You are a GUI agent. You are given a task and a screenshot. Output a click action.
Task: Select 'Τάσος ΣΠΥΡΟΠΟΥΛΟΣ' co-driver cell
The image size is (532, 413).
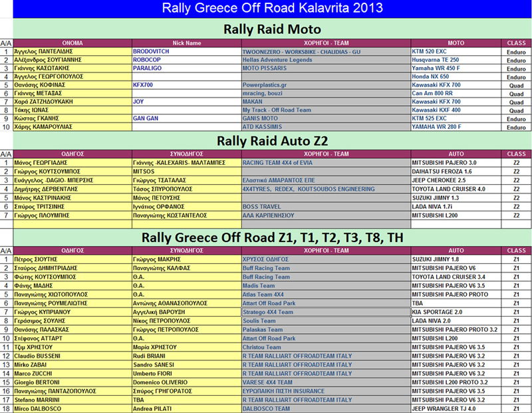pos(187,189)
